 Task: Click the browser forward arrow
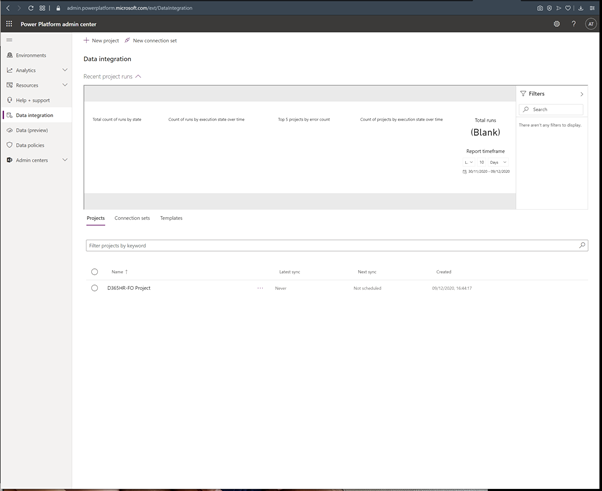coord(19,8)
